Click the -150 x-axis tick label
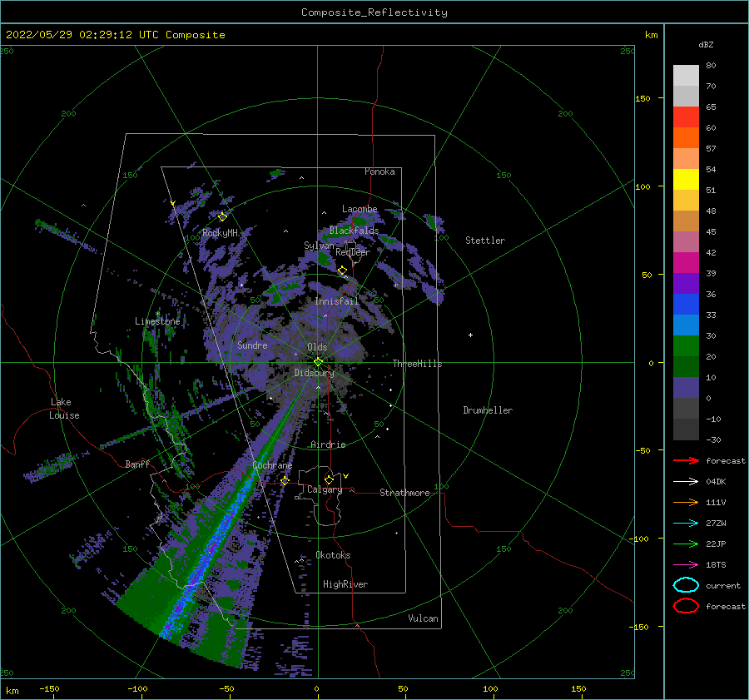The width and height of the screenshot is (749, 700). 49,688
